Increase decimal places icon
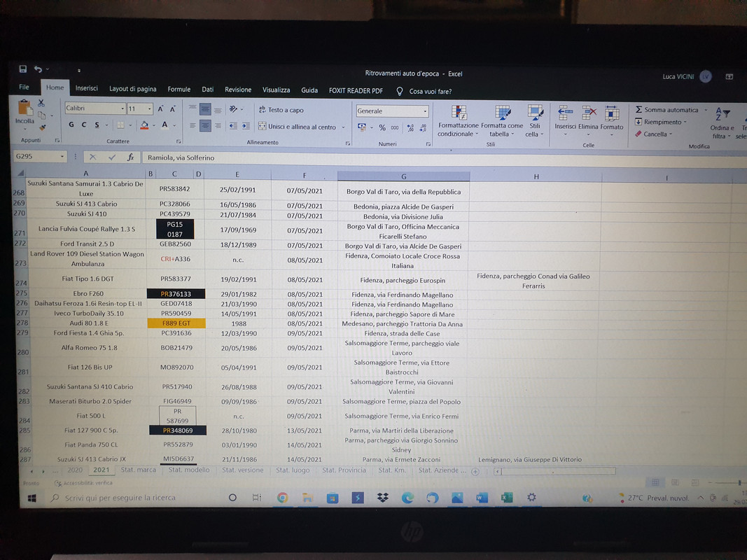Image resolution: width=747 pixels, height=560 pixels. tap(411, 128)
